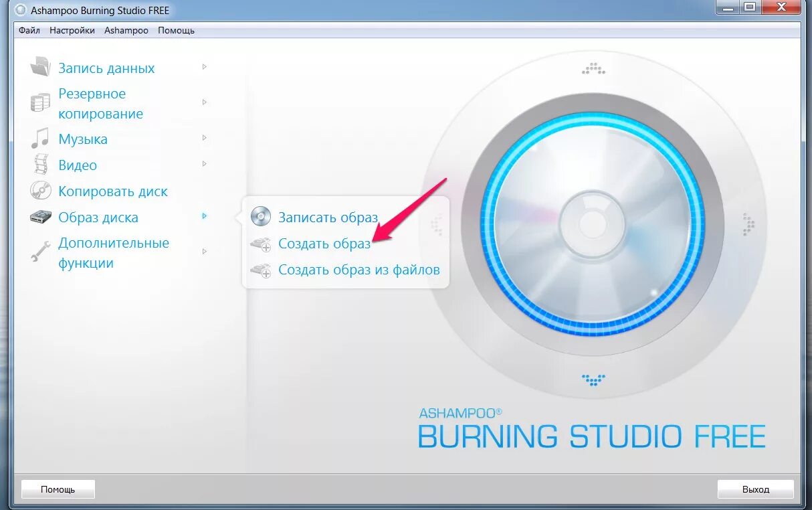Click the Записать образ disc icon
The height and width of the screenshot is (510, 812).
[x=260, y=217]
